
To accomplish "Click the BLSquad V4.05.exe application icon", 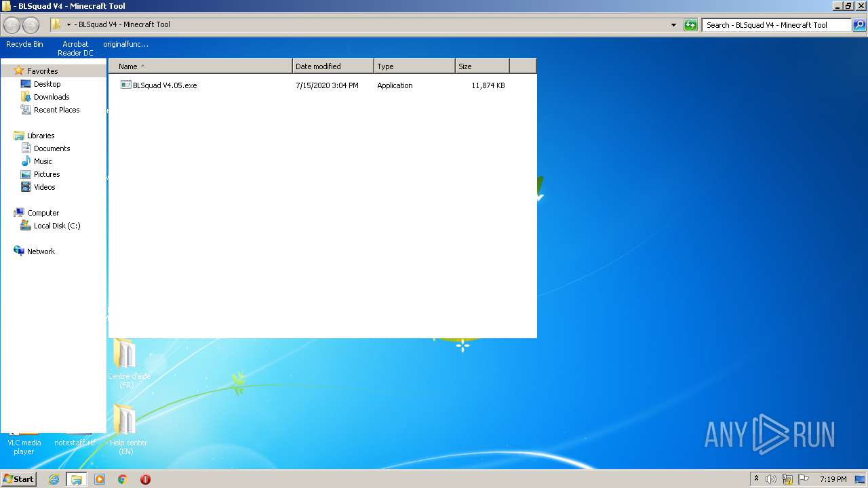I will pyautogui.click(x=125, y=85).
